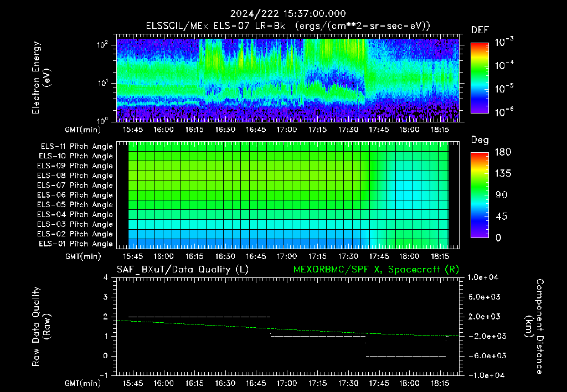Click the Raw Data Quality (Raw) axis label
The height and width of the screenshot is (392, 567).
41,327
